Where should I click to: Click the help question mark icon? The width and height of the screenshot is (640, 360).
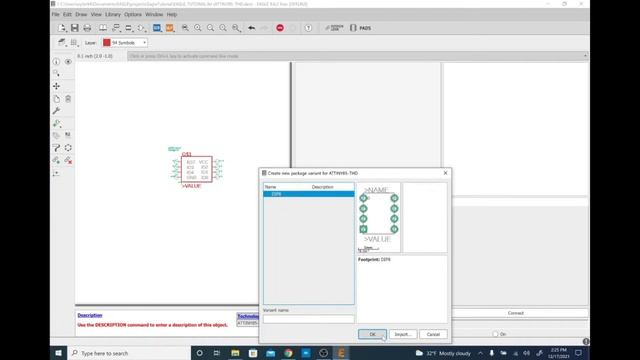[x=308, y=28]
